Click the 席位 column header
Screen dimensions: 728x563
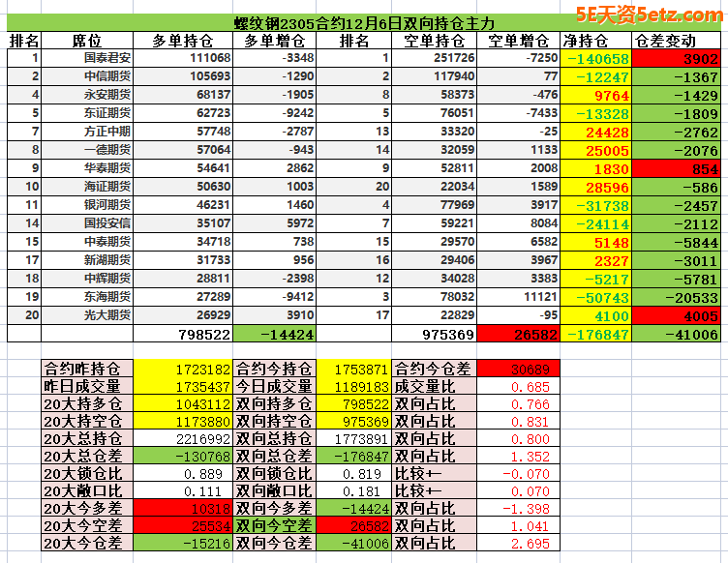[87, 41]
